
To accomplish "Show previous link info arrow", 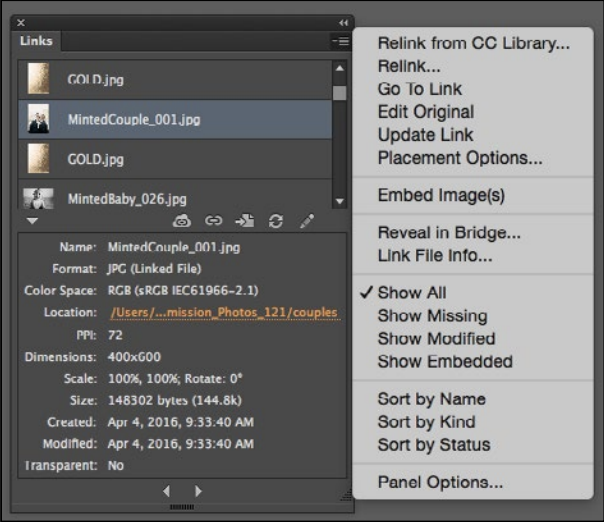I will [x=166, y=491].
